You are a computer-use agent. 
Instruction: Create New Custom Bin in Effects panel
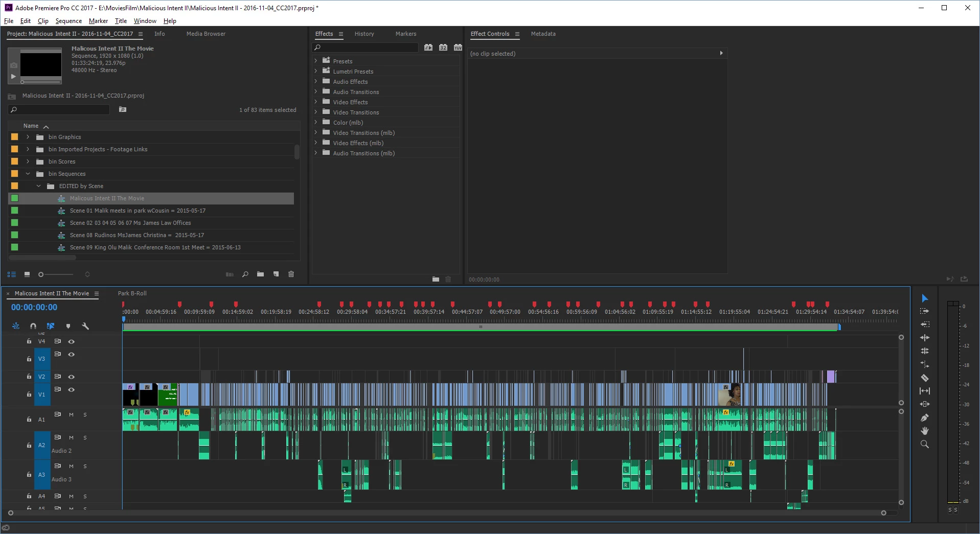[436, 279]
